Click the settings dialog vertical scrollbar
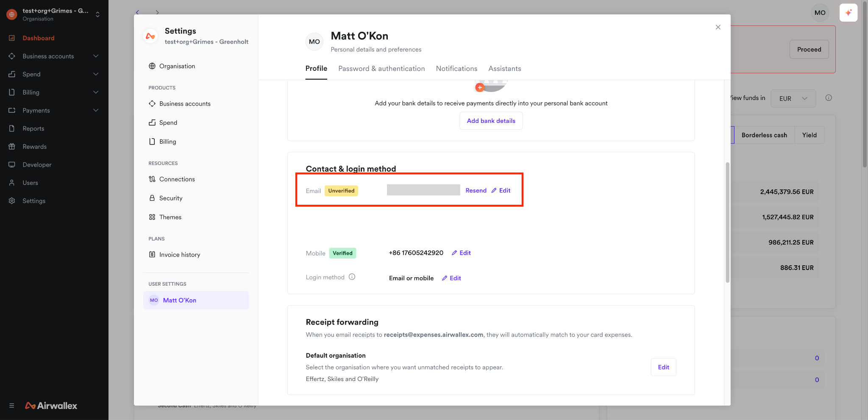The width and height of the screenshot is (868, 420). pyautogui.click(x=727, y=223)
